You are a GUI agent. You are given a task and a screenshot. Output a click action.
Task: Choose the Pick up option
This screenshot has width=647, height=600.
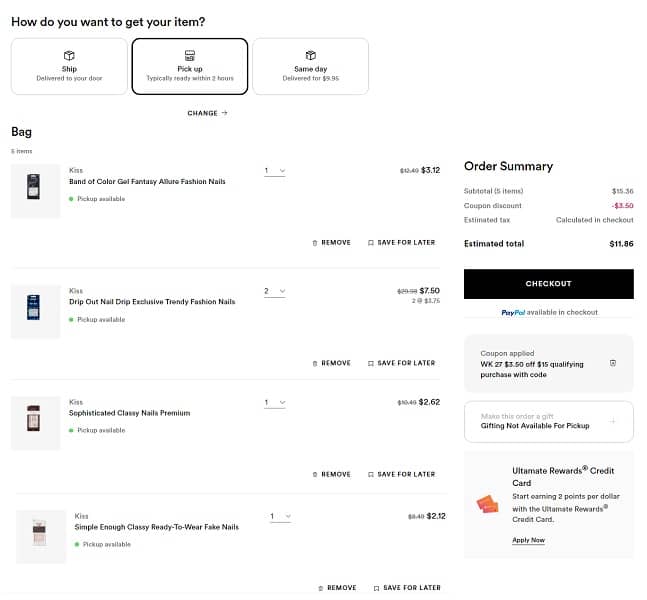click(x=190, y=65)
